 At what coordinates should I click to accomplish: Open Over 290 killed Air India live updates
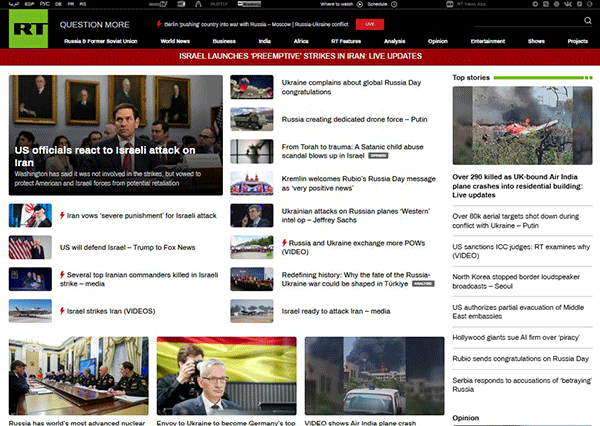point(517,186)
